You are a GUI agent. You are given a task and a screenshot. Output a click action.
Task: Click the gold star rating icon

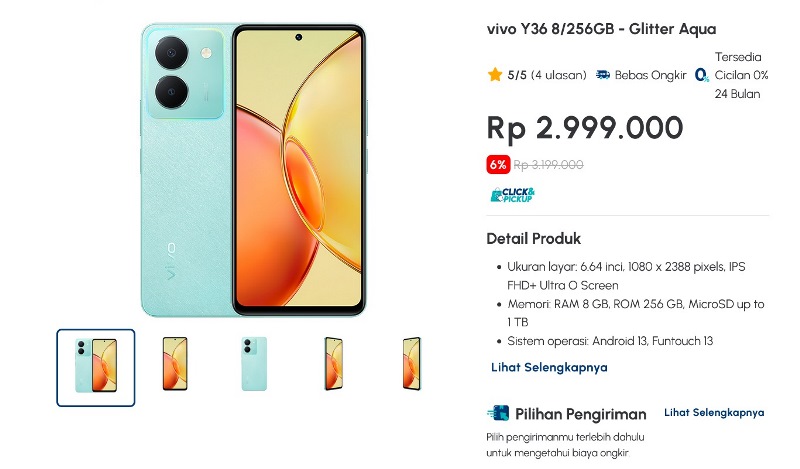494,75
